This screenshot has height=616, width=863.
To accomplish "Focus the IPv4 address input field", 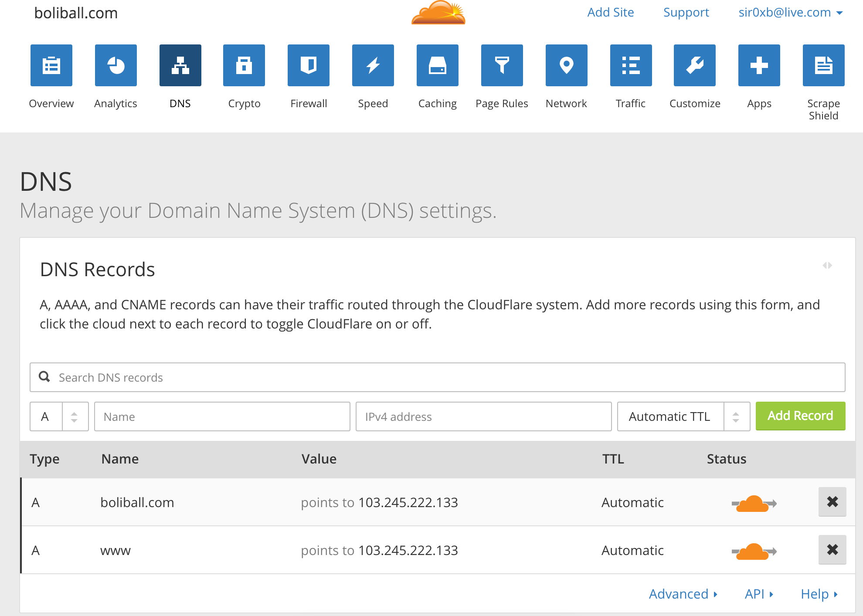I will tap(484, 416).
